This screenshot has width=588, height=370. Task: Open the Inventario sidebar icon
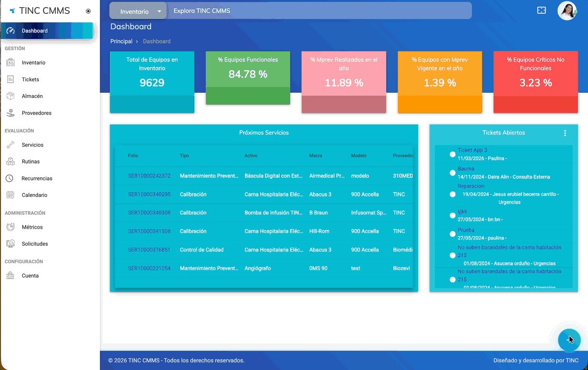(x=10, y=62)
